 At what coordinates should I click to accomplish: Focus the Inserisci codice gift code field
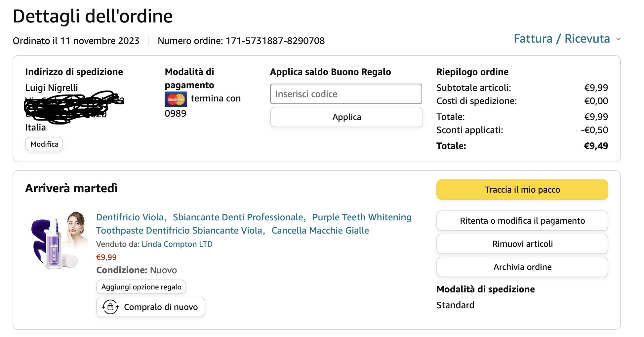[x=346, y=94]
